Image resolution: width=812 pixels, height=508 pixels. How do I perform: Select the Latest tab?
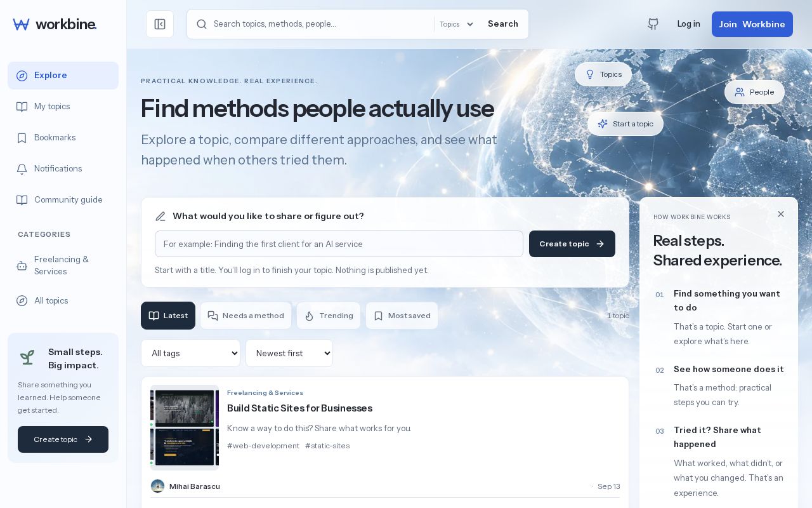168,316
